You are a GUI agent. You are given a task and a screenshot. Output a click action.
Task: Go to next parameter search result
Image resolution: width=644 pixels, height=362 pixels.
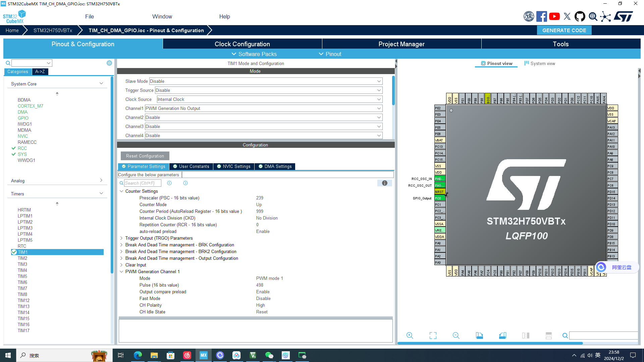[x=185, y=183]
